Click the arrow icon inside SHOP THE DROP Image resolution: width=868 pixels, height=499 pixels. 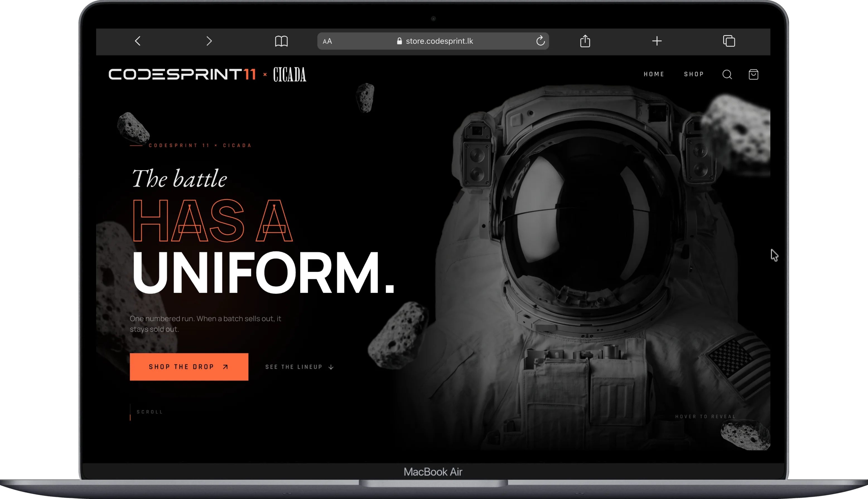[x=225, y=367]
